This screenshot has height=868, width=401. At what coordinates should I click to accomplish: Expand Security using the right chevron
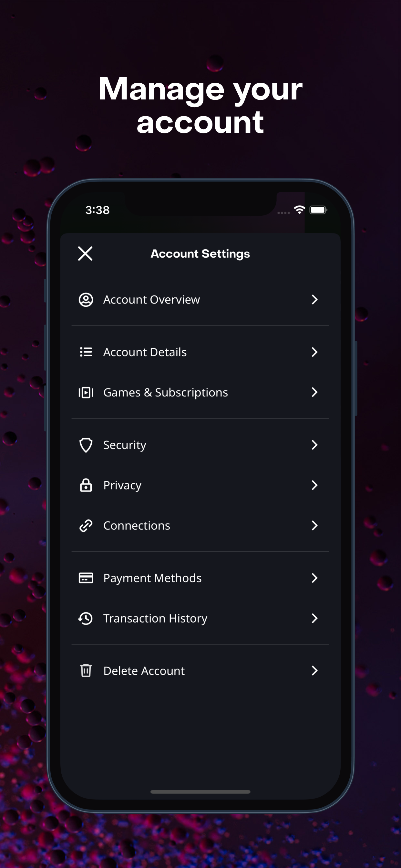pos(314,445)
